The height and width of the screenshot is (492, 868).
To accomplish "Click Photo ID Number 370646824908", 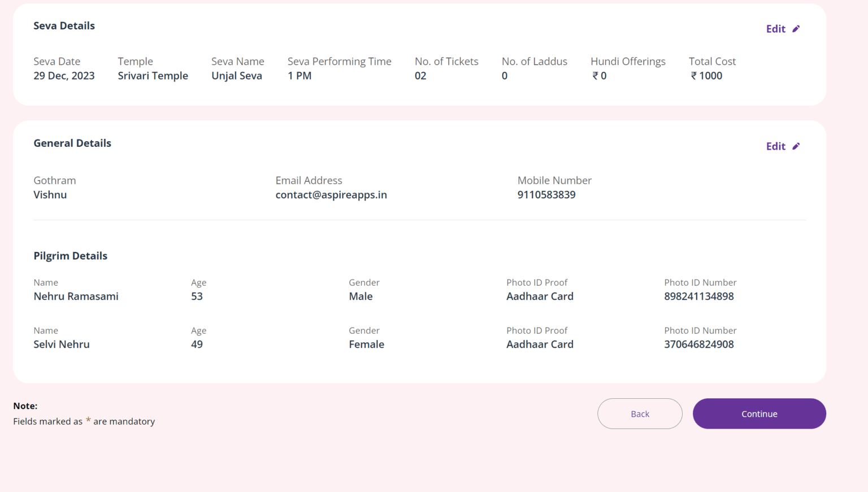I will coord(699,344).
